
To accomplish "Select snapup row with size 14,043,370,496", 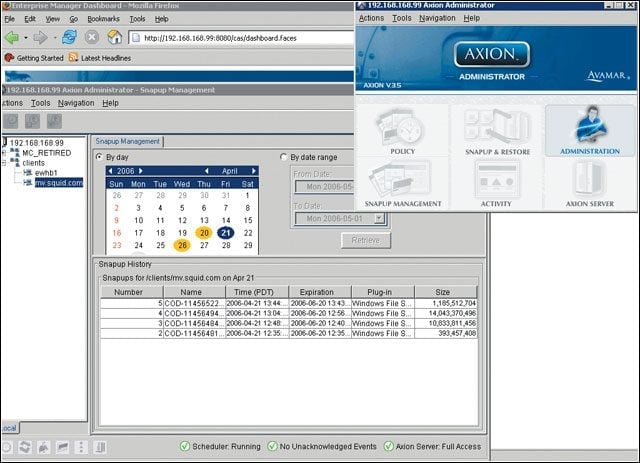I will pos(289,313).
